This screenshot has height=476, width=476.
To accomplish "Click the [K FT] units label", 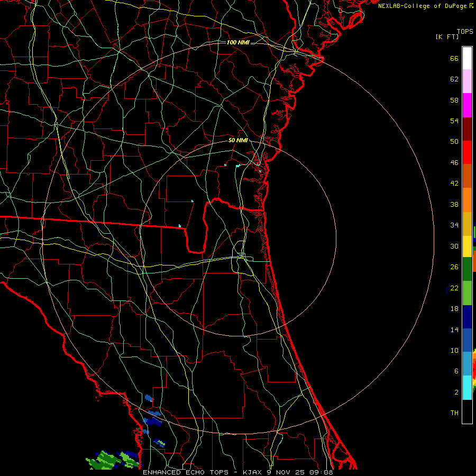I will (x=447, y=36).
